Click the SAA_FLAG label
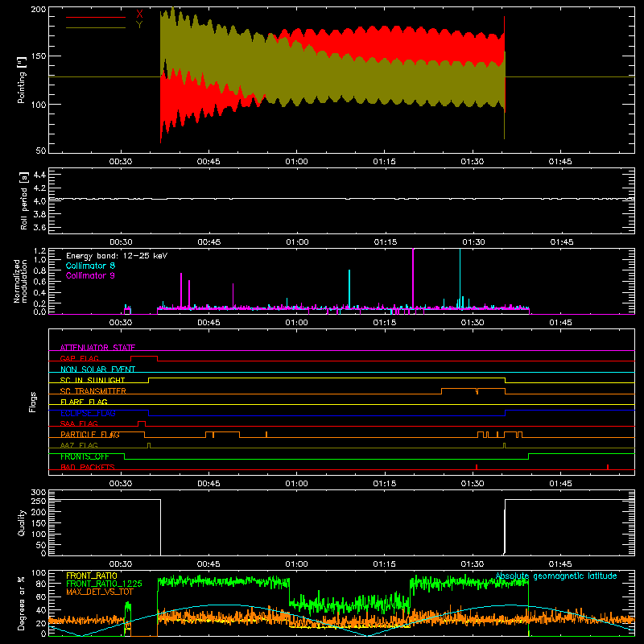644x644 pixels. point(79,423)
